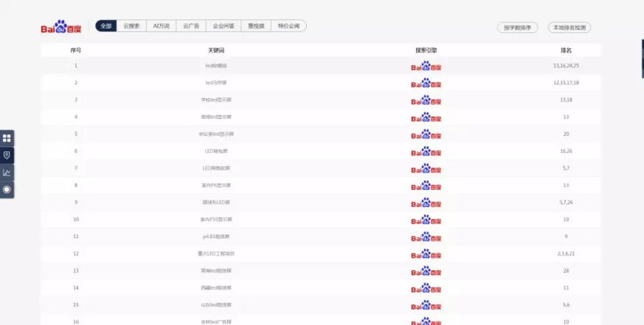Click the Baidu engine logo in row 1

[426, 66]
